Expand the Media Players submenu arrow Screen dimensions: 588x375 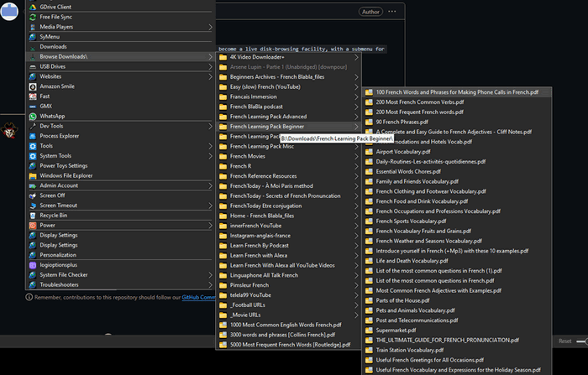click(210, 27)
